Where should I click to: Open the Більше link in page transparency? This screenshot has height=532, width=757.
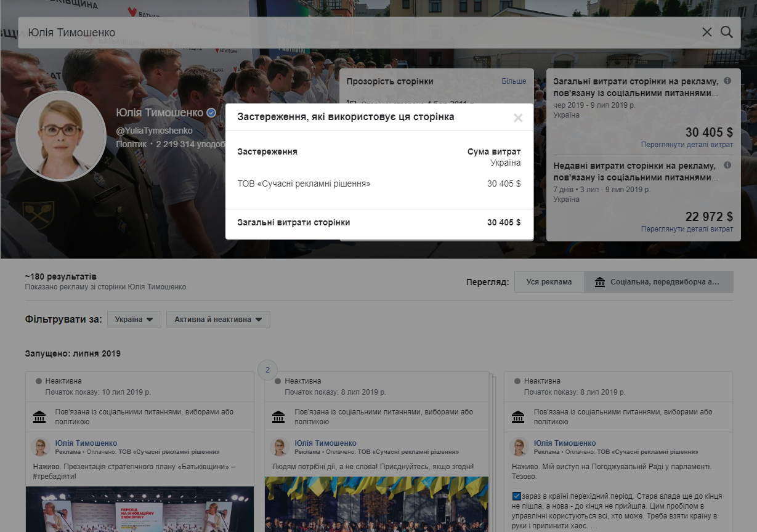coord(514,81)
